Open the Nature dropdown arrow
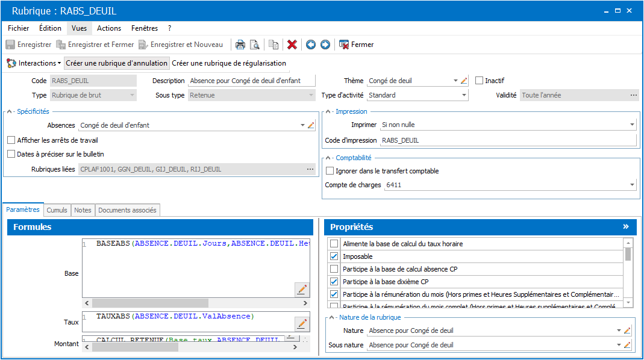 pos(619,331)
